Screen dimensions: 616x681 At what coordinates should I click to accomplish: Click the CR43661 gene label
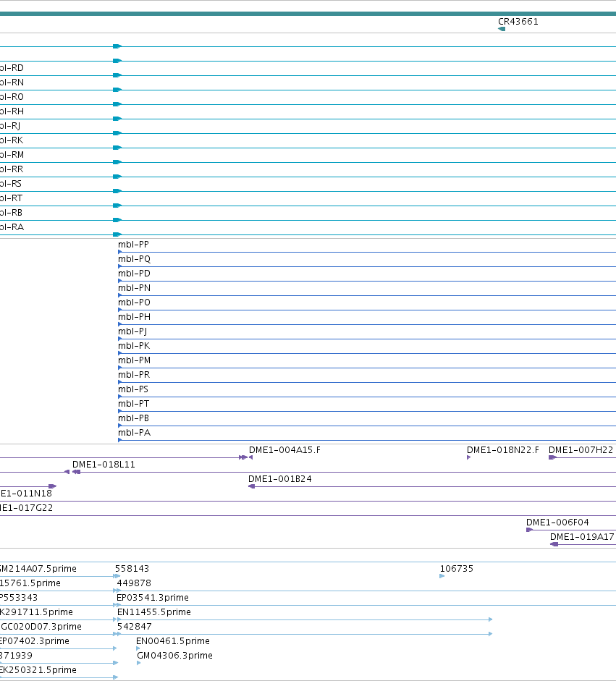click(518, 22)
